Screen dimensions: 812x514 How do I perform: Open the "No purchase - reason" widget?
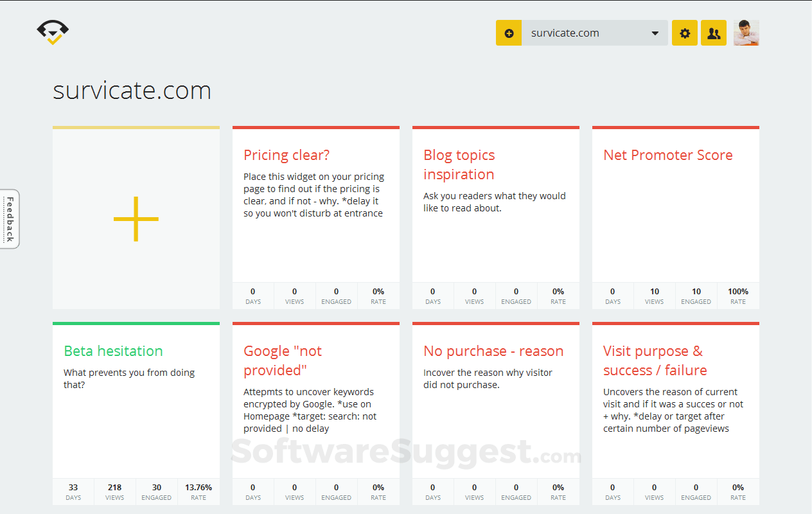click(493, 351)
